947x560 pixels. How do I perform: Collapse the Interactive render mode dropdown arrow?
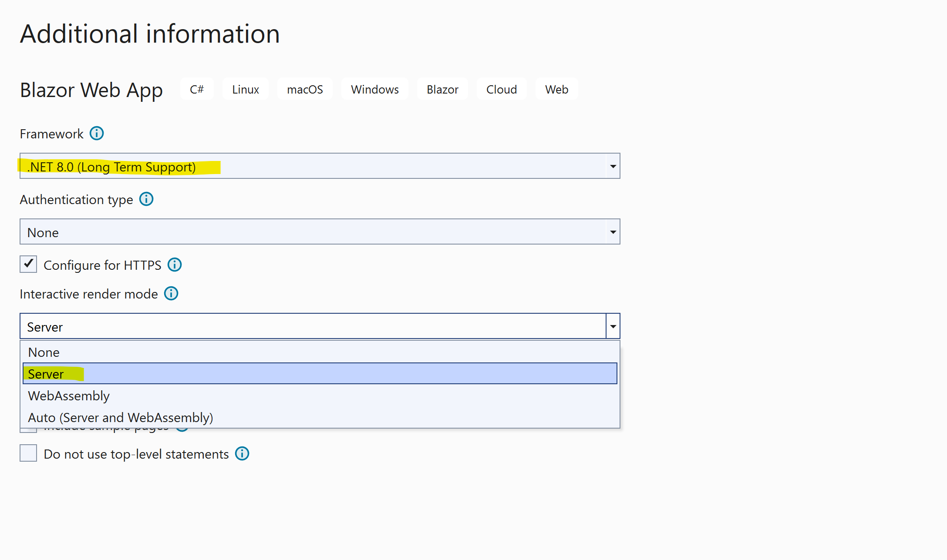(613, 326)
